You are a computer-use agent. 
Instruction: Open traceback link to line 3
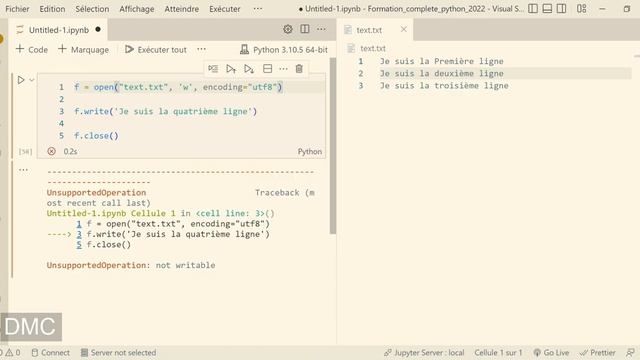pos(79,234)
